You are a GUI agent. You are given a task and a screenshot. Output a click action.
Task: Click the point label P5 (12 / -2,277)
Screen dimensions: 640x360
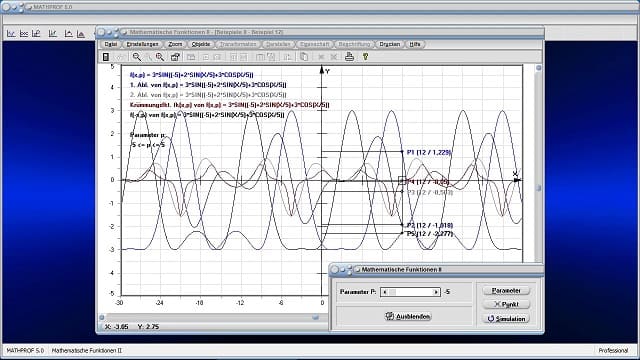click(430, 234)
